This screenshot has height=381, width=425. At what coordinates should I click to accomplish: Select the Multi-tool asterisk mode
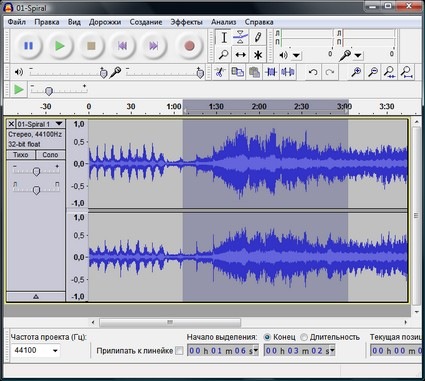(257, 54)
